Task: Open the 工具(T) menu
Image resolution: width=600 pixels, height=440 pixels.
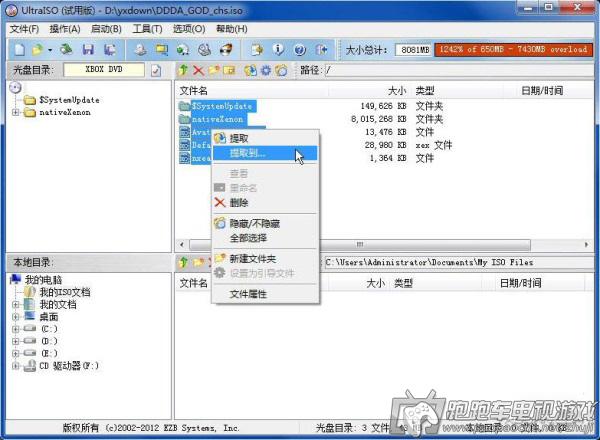Action: 147,29
